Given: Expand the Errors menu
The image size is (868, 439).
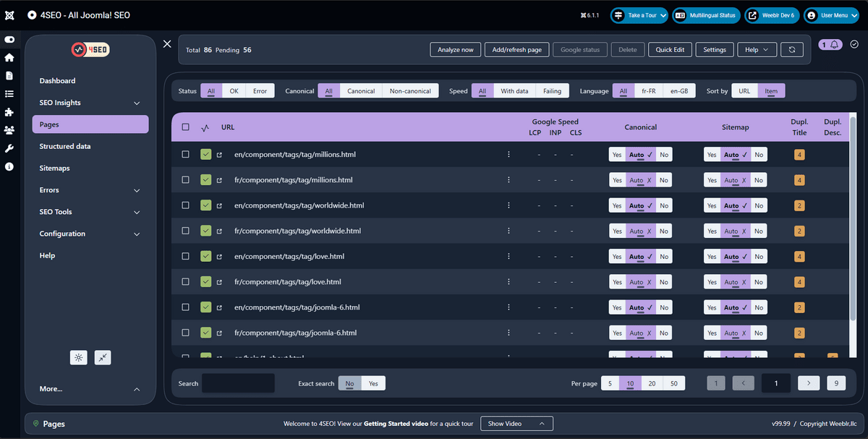Looking at the screenshot, I should [90, 190].
